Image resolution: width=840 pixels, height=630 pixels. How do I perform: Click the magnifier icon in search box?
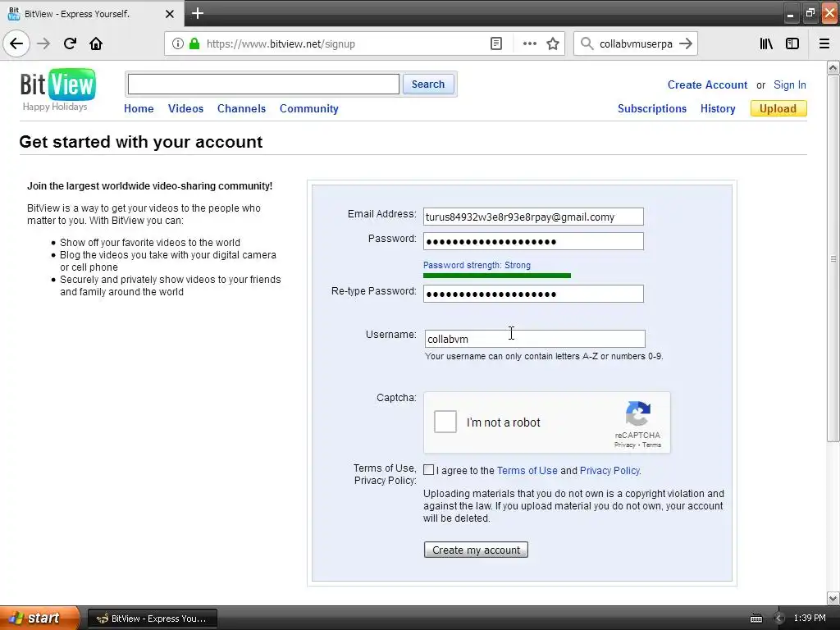click(587, 44)
